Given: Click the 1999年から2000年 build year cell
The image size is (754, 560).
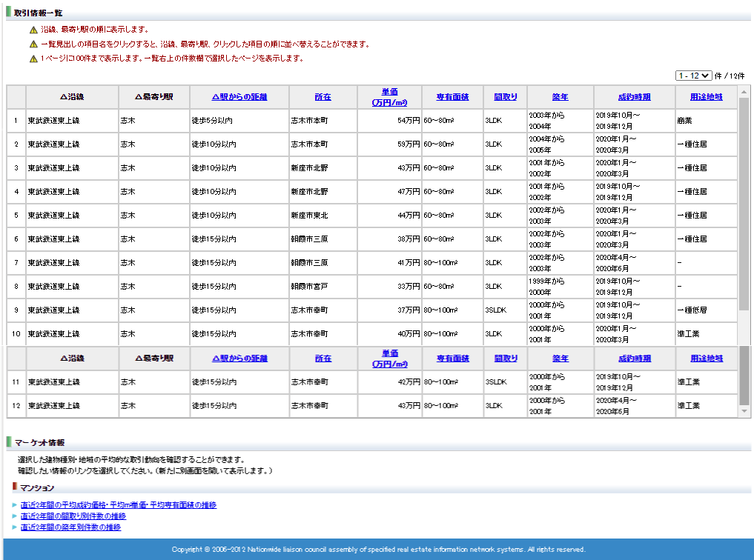Looking at the screenshot, I should [x=560, y=286].
